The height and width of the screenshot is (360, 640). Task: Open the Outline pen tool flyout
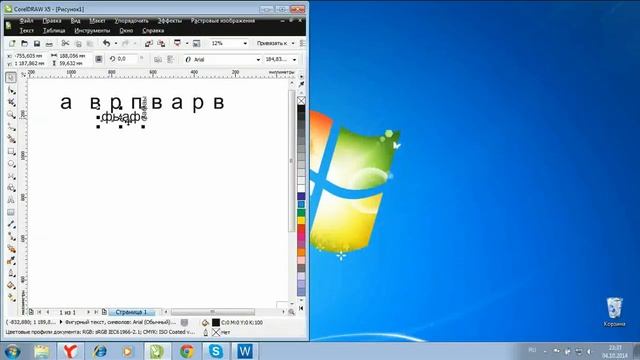11,273
